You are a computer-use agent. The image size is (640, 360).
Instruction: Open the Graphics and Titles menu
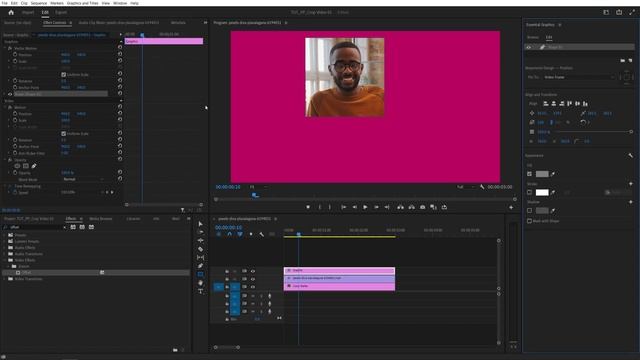(x=82, y=3)
